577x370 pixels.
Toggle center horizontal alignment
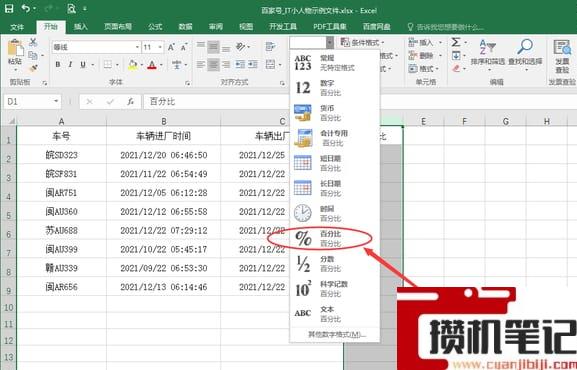click(x=213, y=64)
